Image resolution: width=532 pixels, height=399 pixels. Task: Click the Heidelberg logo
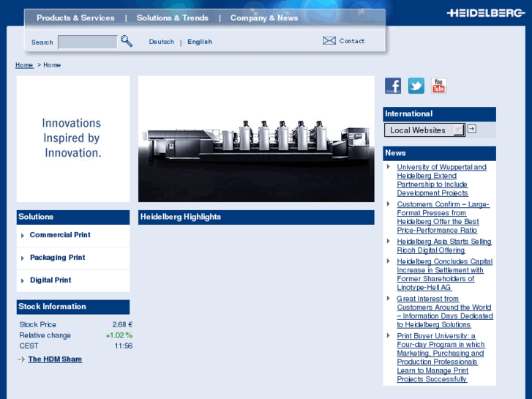click(x=486, y=13)
